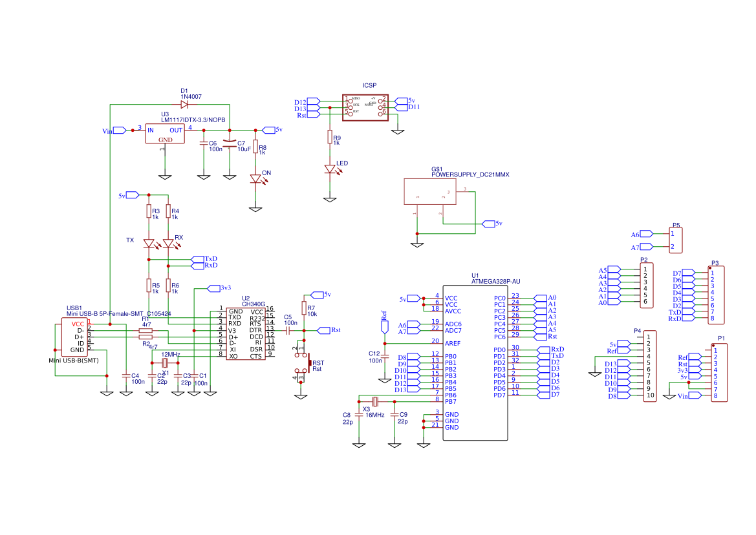Select the R8 1k resistor symbol
The image size is (756, 535).
pyautogui.click(x=255, y=147)
